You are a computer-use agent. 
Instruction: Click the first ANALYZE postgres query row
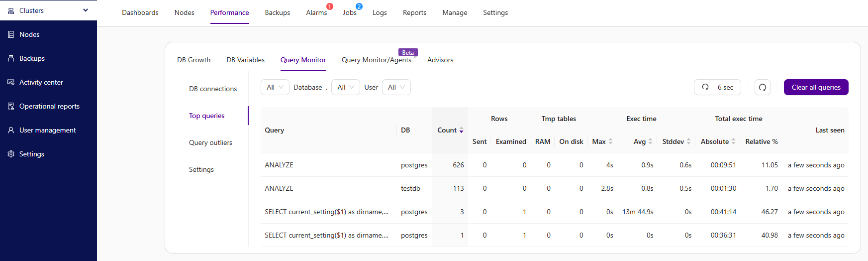click(x=279, y=165)
